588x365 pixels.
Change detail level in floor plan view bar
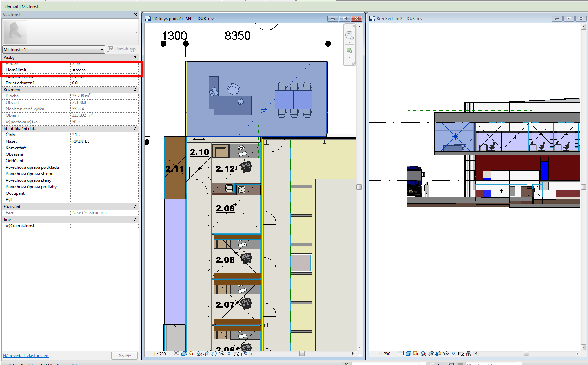pyautogui.click(x=176, y=353)
